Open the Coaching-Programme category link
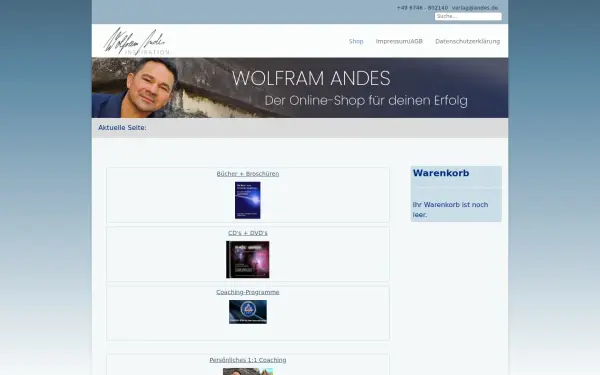 pos(248,292)
